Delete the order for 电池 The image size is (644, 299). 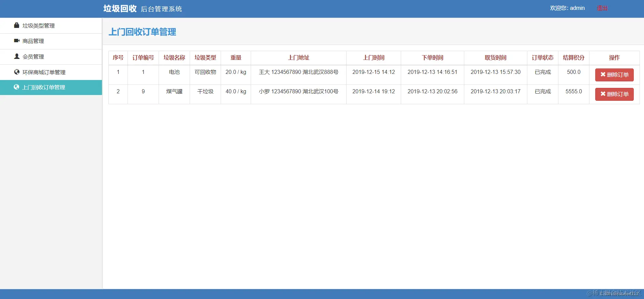[614, 75]
